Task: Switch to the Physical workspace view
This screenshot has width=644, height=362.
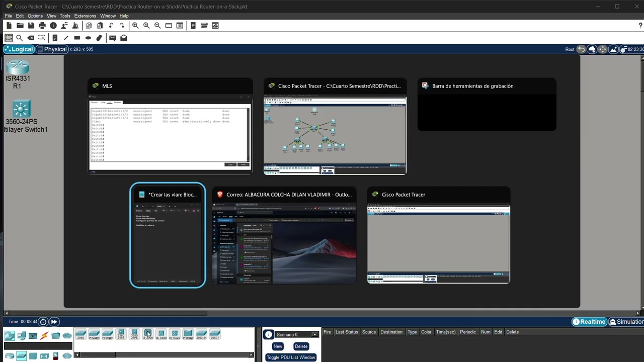Action: coord(52,49)
